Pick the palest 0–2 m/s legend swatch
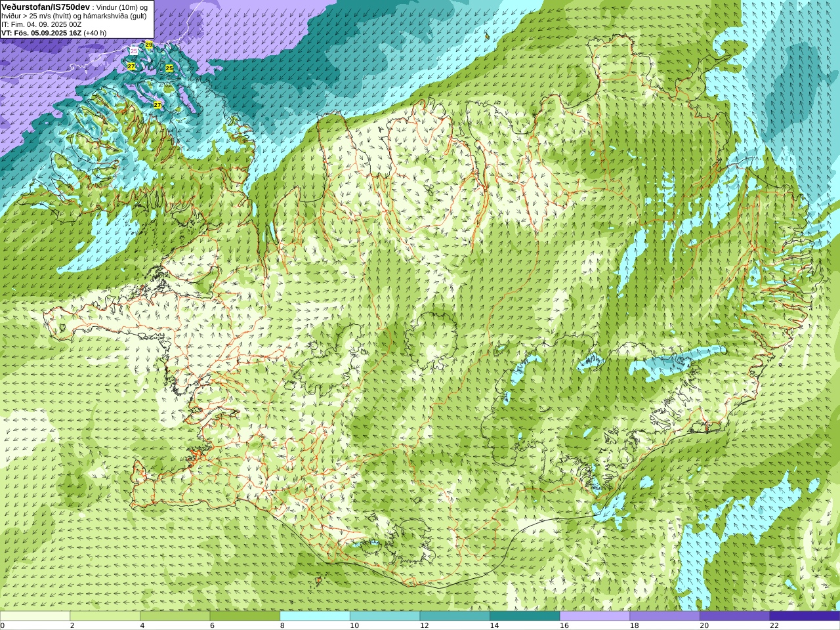840x630 pixels. 35,616
